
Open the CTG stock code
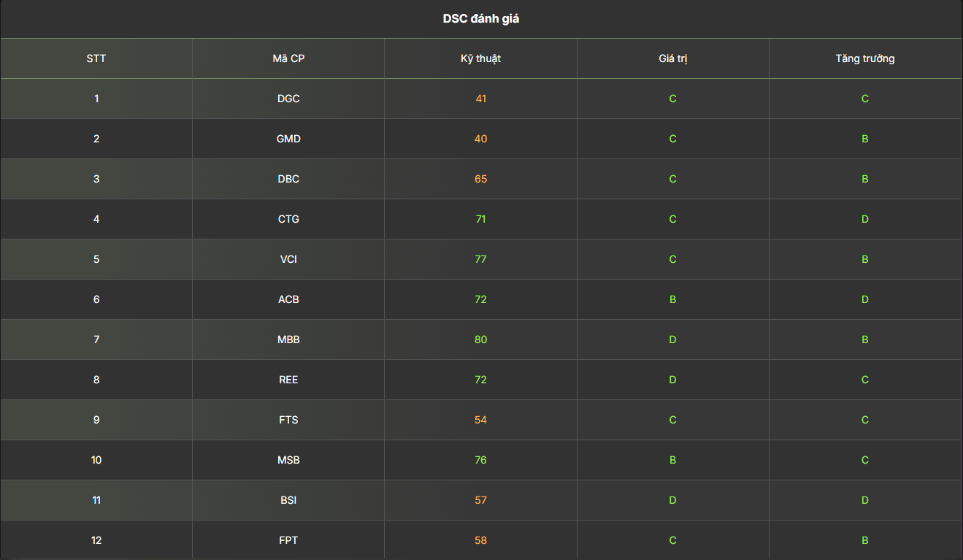288,219
